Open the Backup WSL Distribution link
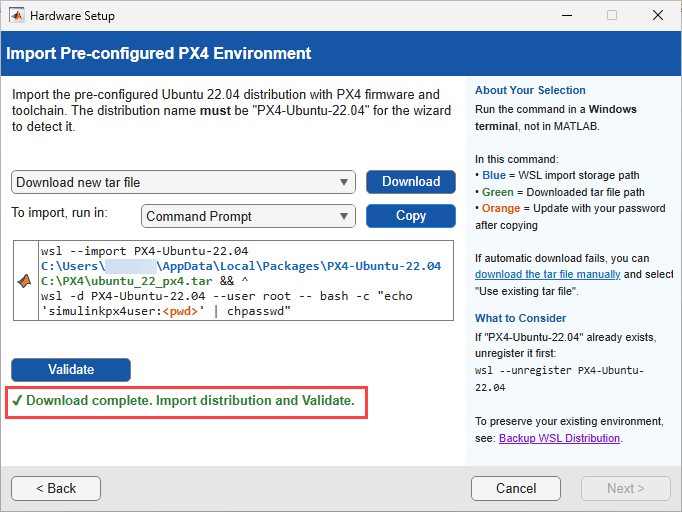682x512 pixels. [x=559, y=438]
